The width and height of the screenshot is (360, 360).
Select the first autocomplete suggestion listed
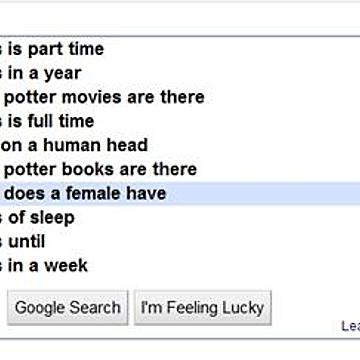point(180,50)
